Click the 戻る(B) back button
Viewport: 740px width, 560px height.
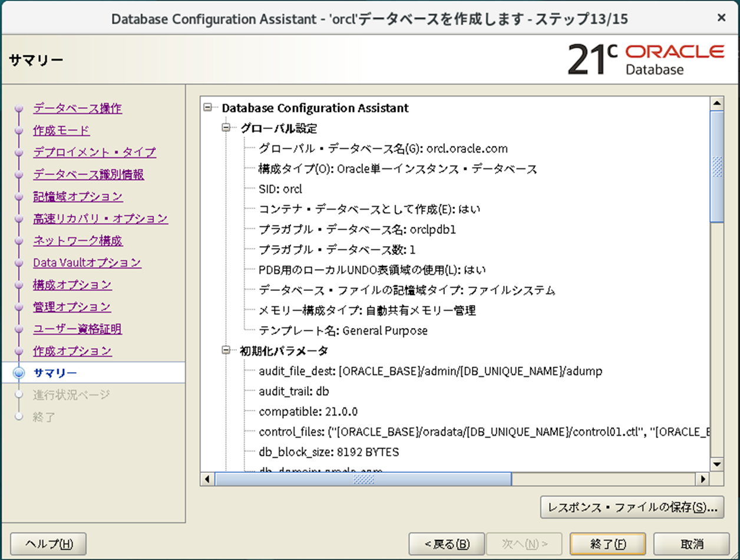pyautogui.click(x=447, y=544)
